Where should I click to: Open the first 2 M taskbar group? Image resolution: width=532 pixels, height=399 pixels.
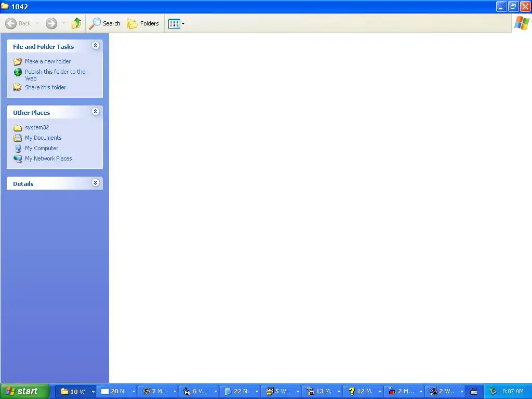(x=404, y=391)
